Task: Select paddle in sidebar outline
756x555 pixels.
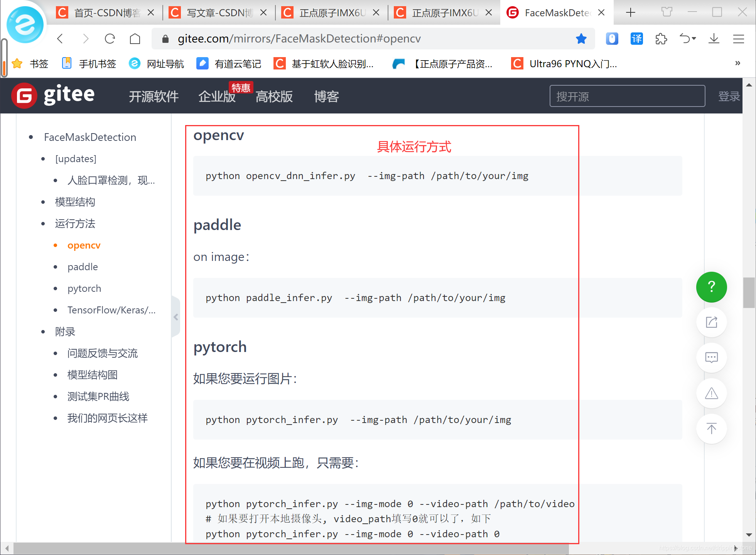Action: coord(83,267)
